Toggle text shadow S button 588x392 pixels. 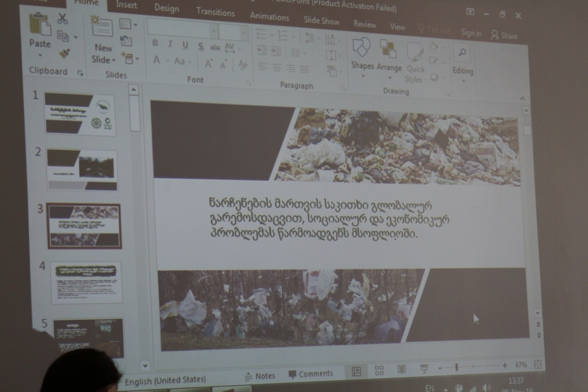click(x=201, y=47)
